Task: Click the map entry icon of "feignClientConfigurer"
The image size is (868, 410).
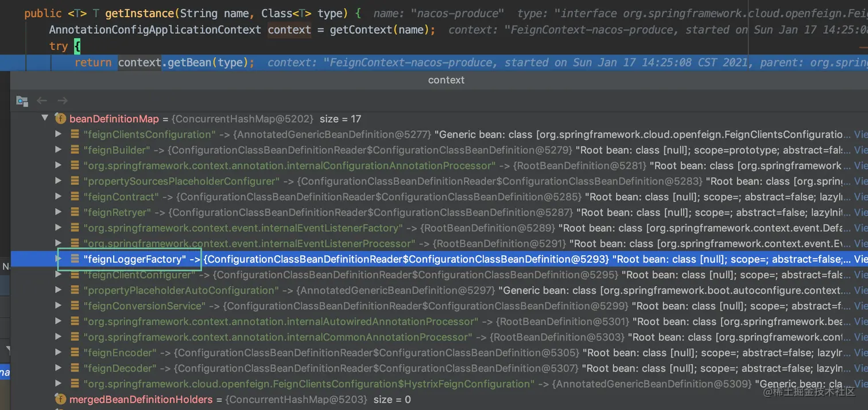Action: point(75,275)
